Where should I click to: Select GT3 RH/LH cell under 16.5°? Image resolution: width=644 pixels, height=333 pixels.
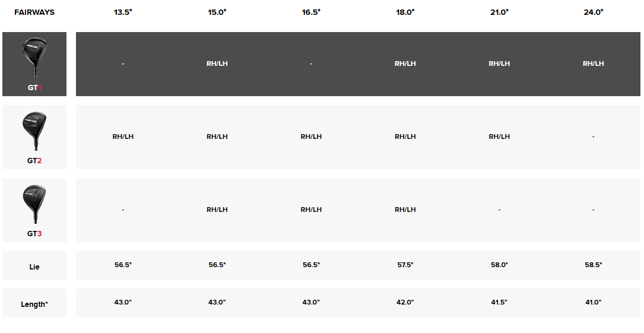312,210
